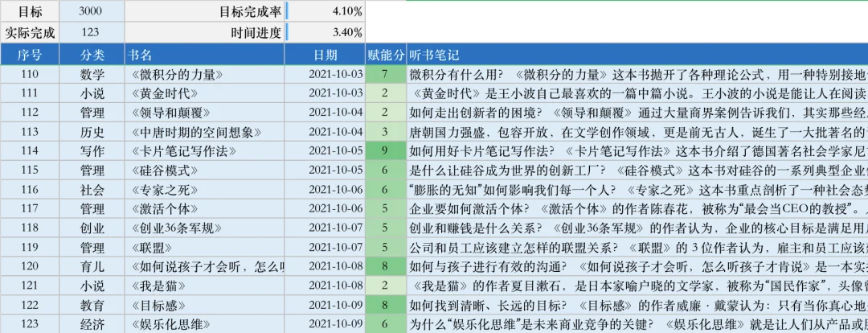Click book title 《创业36条军规》
868x333 pixels.
coord(177,228)
